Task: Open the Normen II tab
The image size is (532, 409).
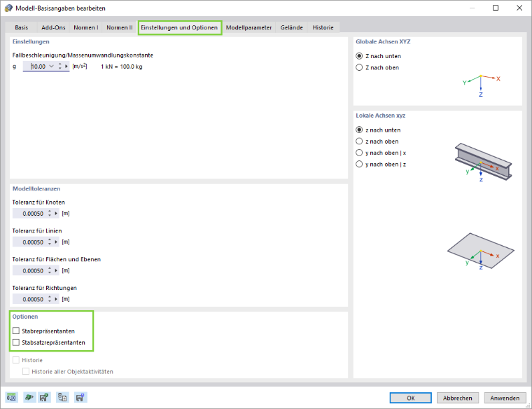Action: [x=120, y=27]
